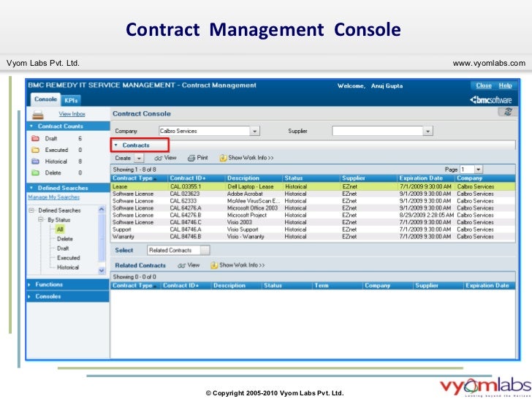Click the Close link

(x=484, y=85)
